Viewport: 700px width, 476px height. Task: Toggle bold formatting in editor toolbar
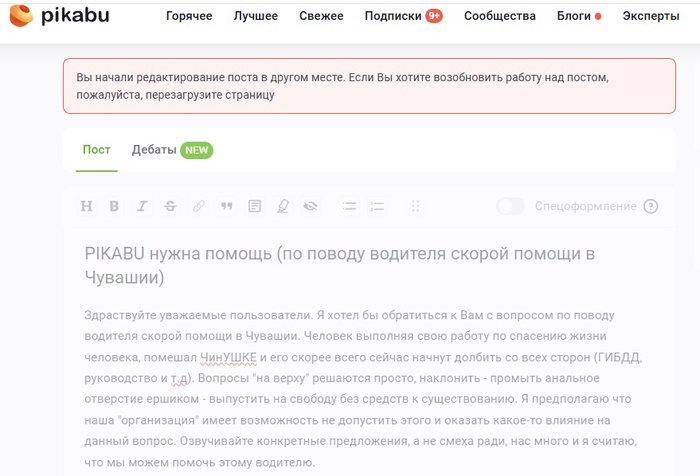tap(114, 206)
